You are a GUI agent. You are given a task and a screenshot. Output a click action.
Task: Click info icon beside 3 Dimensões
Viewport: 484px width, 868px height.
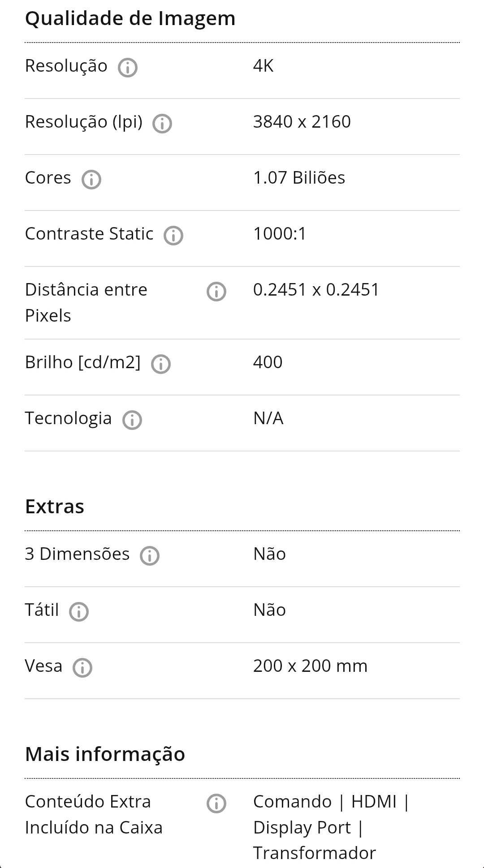pyautogui.click(x=150, y=556)
